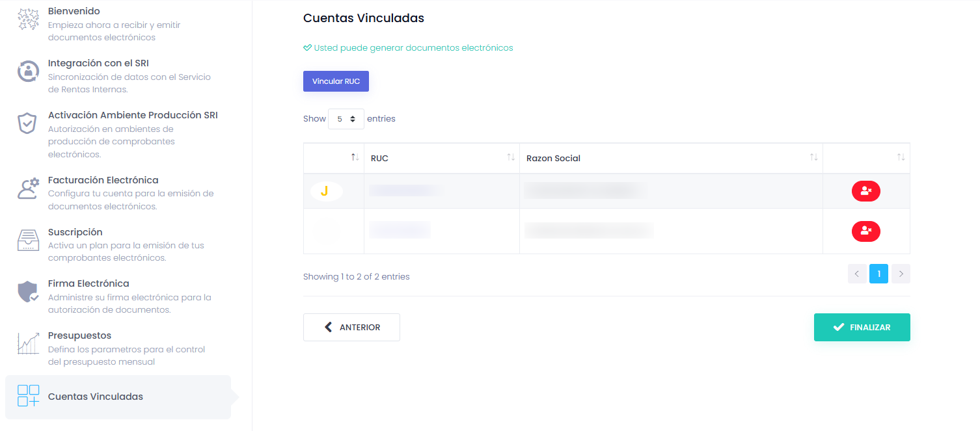The width and height of the screenshot is (980, 431).
Task: Open the Suscripción step in sidebar
Action: pos(75,232)
